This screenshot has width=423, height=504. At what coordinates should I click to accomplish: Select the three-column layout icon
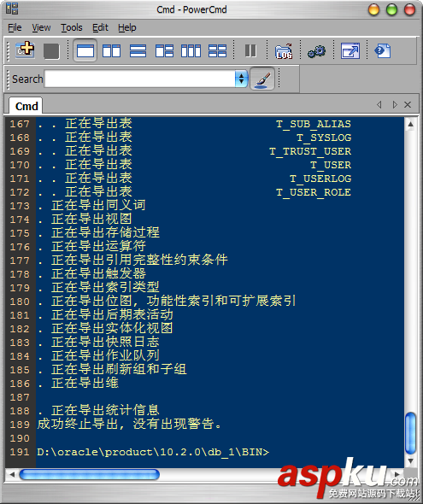click(191, 50)
